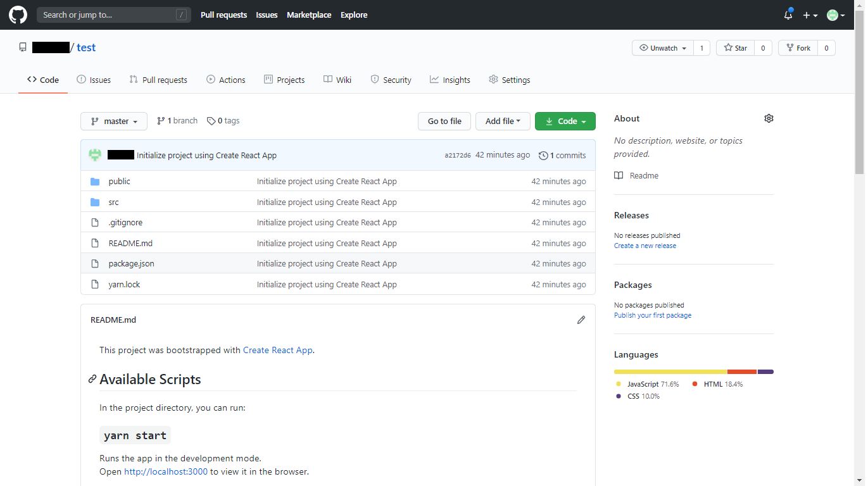
Task: Open the Add file dropdown
Action: 503,121
